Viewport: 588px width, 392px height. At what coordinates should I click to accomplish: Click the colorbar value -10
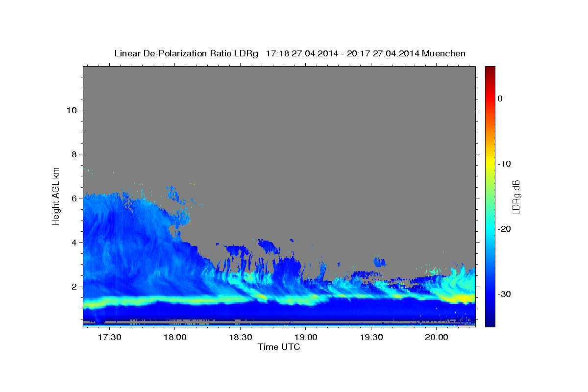coord(504,164)
